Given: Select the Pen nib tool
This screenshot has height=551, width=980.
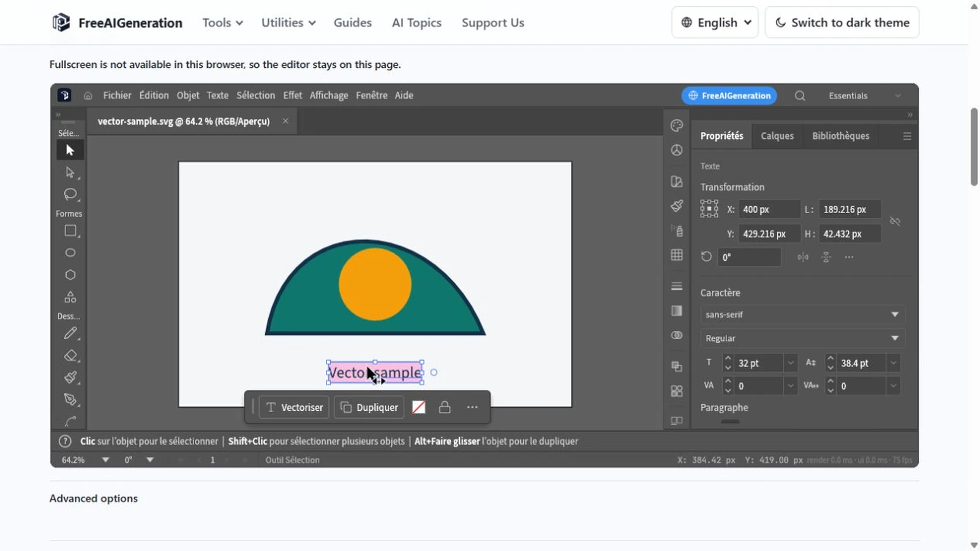Looking at the screenshot, I should (70, 400).
